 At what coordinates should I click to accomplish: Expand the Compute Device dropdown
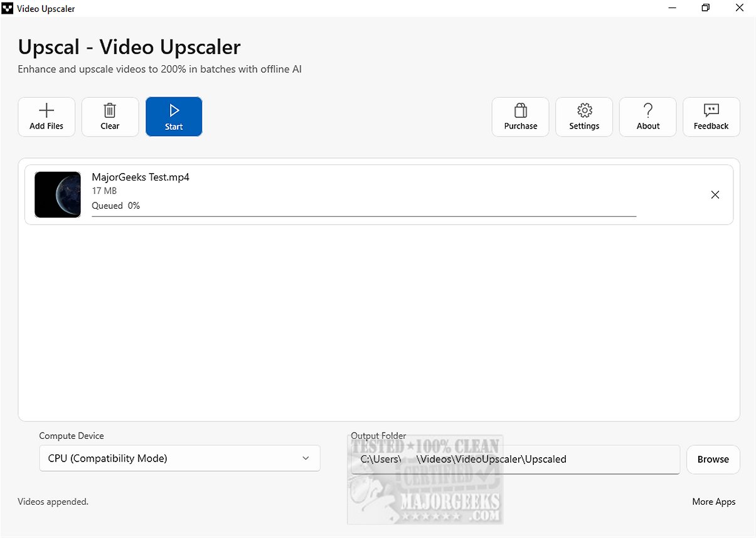click(x=179, y=458)
